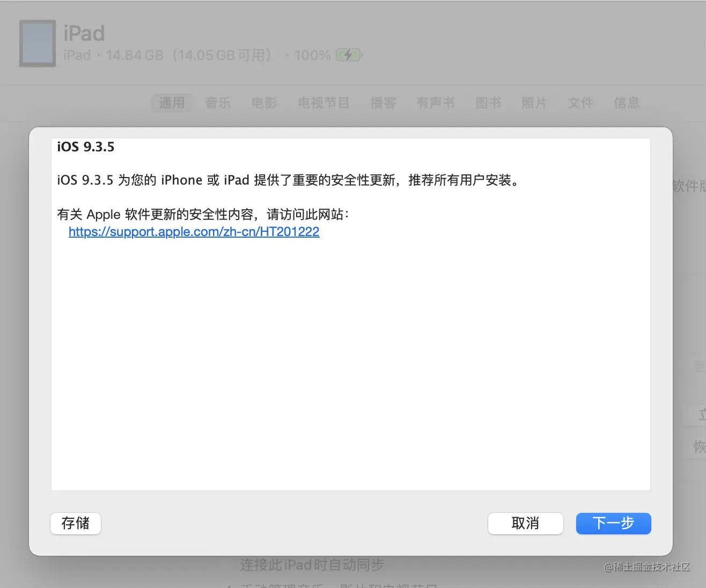Click the 有关 Apple 软件更新 text line
The width and height of the screenshot is (706, 588).
[x=203, y=215]
